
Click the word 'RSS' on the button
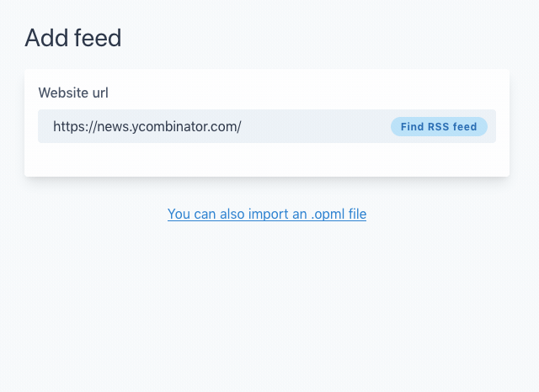pyautogui.click(x=439, y=127)
